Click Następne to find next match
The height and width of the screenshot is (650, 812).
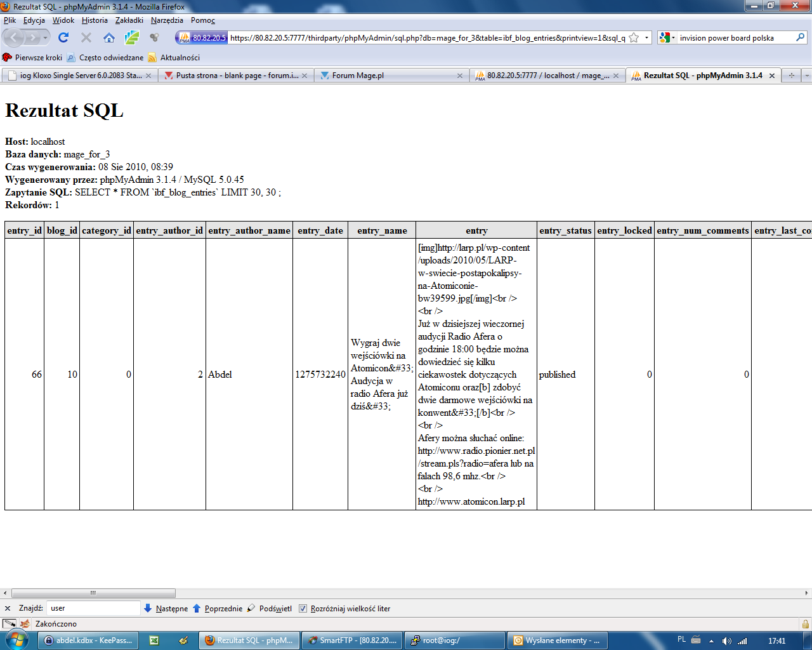[166, 608]
